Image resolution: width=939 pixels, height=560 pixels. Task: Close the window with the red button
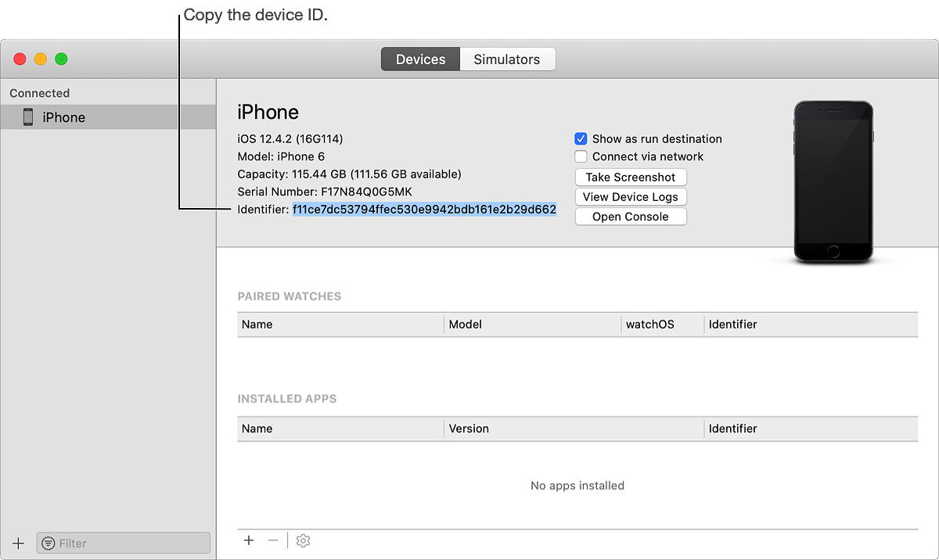click(20, 59)
